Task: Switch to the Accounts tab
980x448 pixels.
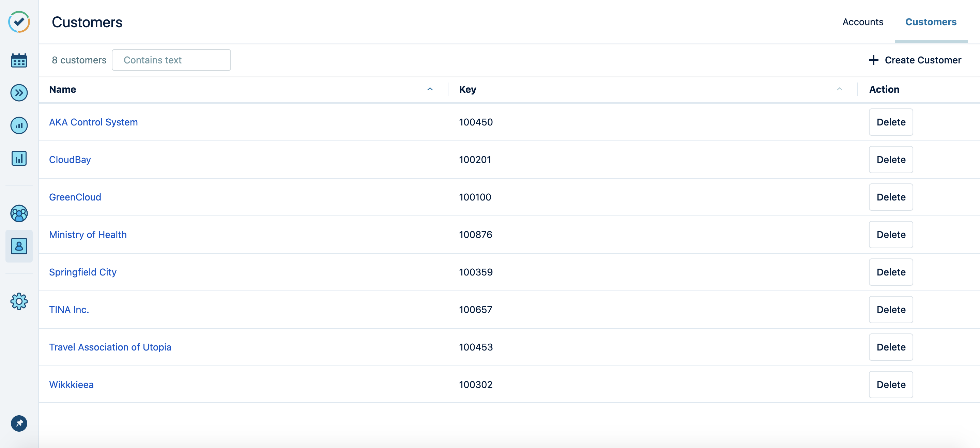Action: (863, 22)
